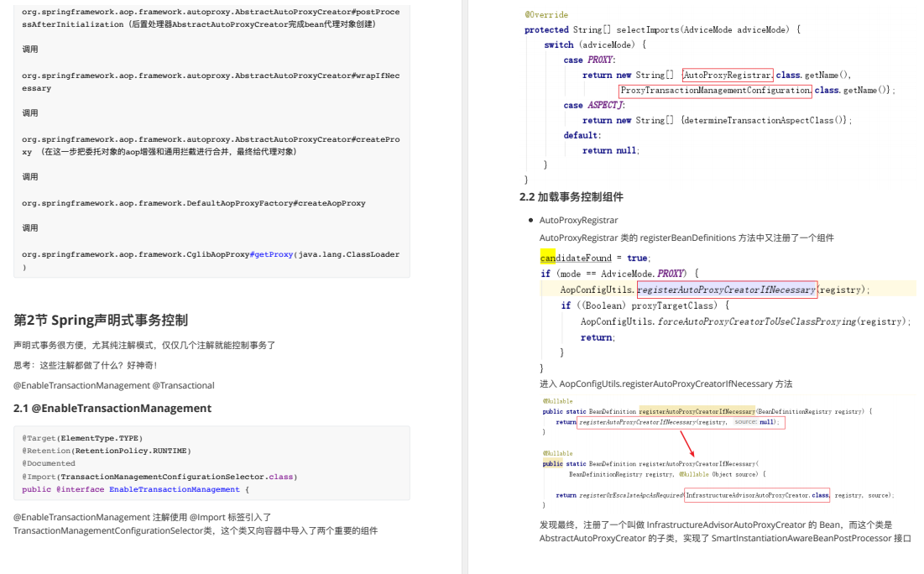Viewport: 924px width, 574px height.
Task: Click 'registerOrEscalateApcAsRequired' in the small code image
Action: [x=631, y=496]
